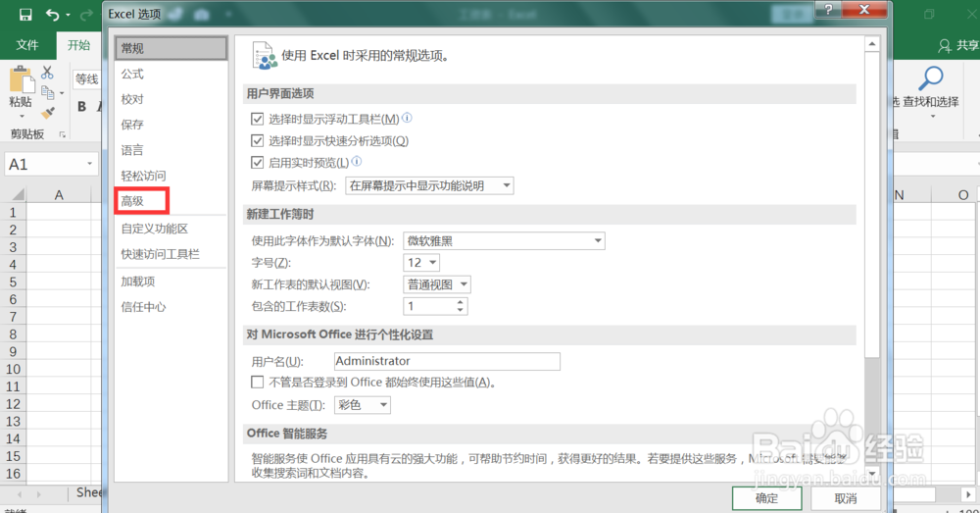Click the user name field (Administrator)
980x513 pixels.
[x=447, y=361]
